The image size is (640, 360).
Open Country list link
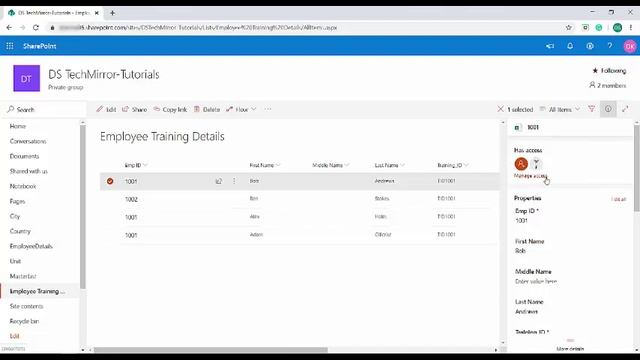(x=20, y=231)
